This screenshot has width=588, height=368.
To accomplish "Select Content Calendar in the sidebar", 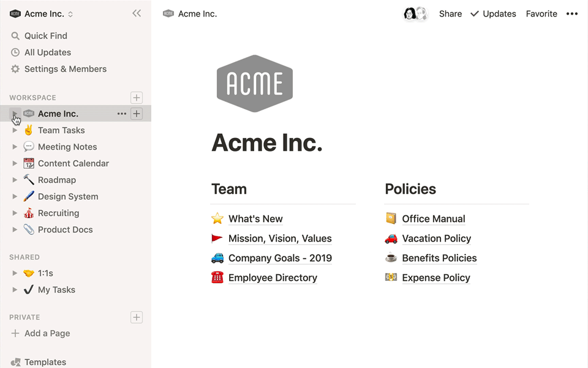I will click(73, 163).
